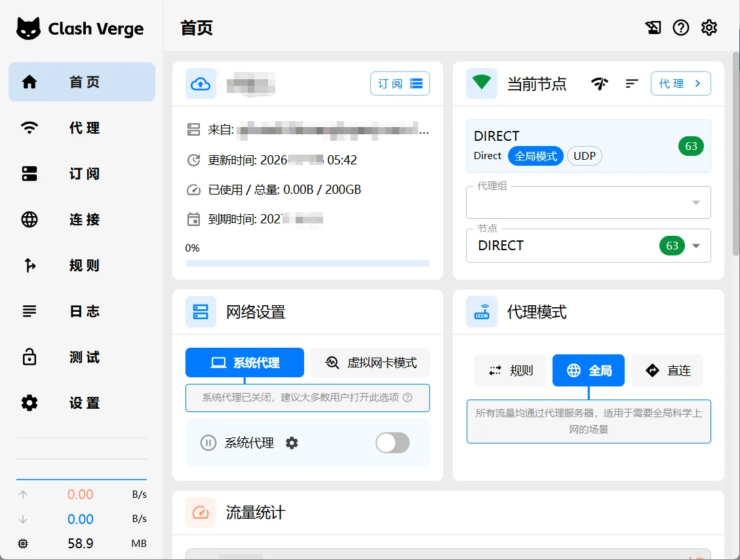Image resolution: width=740 pixels, height=560 pixels.
Task: Switch proxy mode to 规则
Action: tap(510, 370)
